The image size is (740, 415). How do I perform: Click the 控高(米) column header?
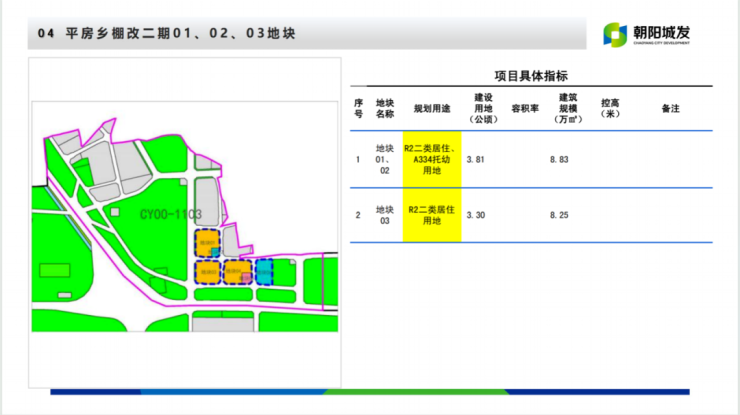(x=610, y=108)
